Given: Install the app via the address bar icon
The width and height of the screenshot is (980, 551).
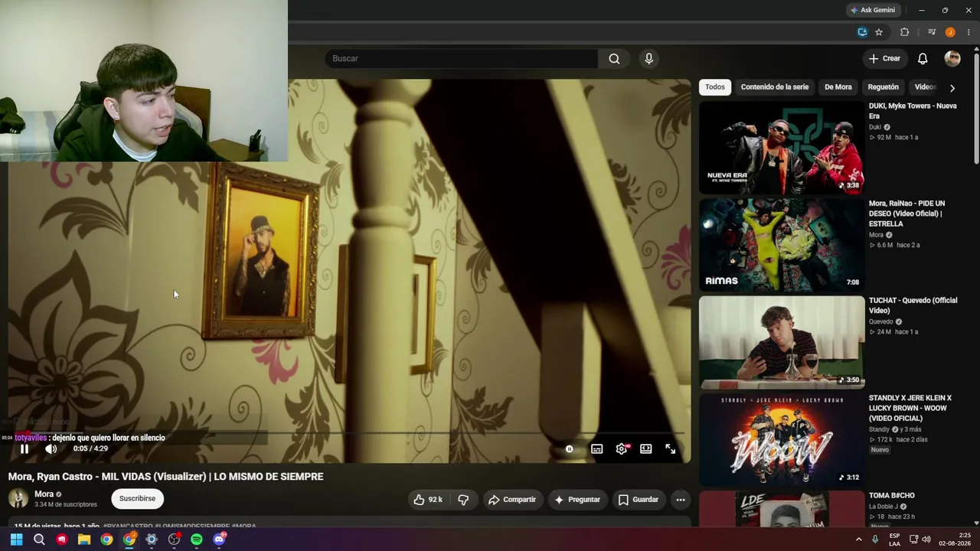Looking at the screenshot, I should (x=862, y=32).
